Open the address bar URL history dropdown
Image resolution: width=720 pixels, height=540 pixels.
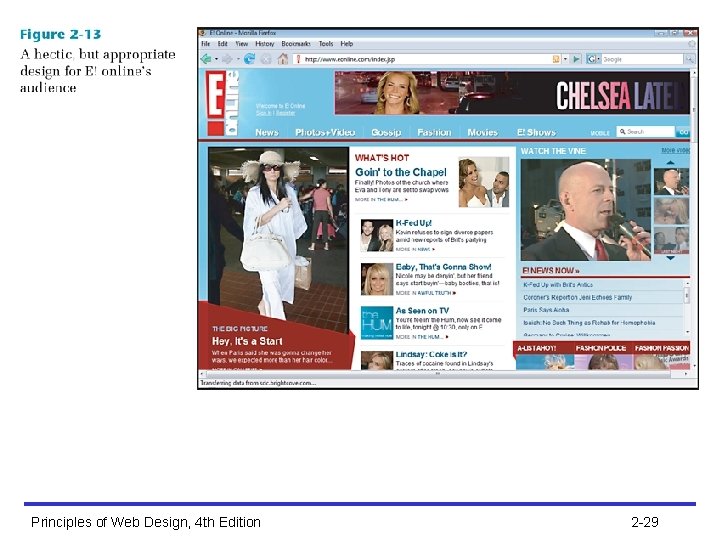point(565,59)
